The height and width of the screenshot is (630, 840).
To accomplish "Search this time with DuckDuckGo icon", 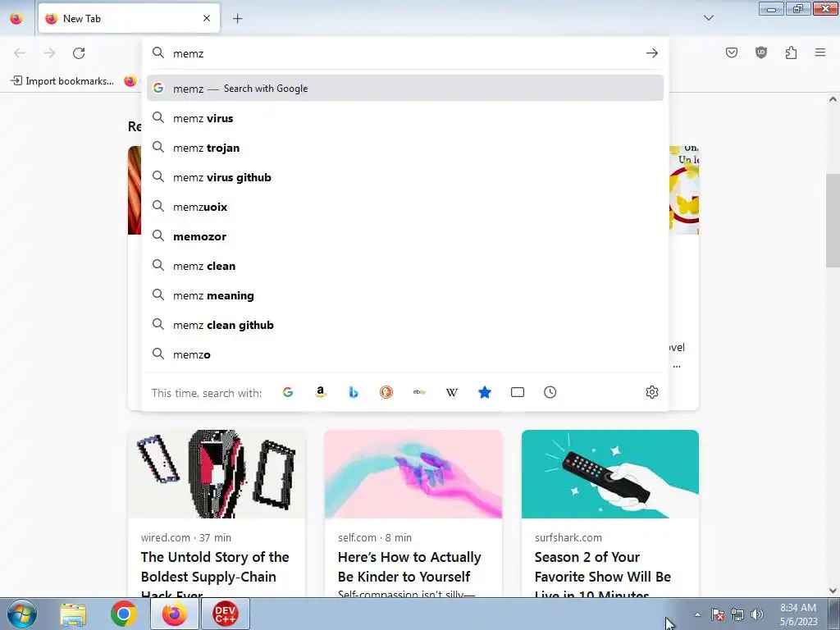I will tap(386, 392).
